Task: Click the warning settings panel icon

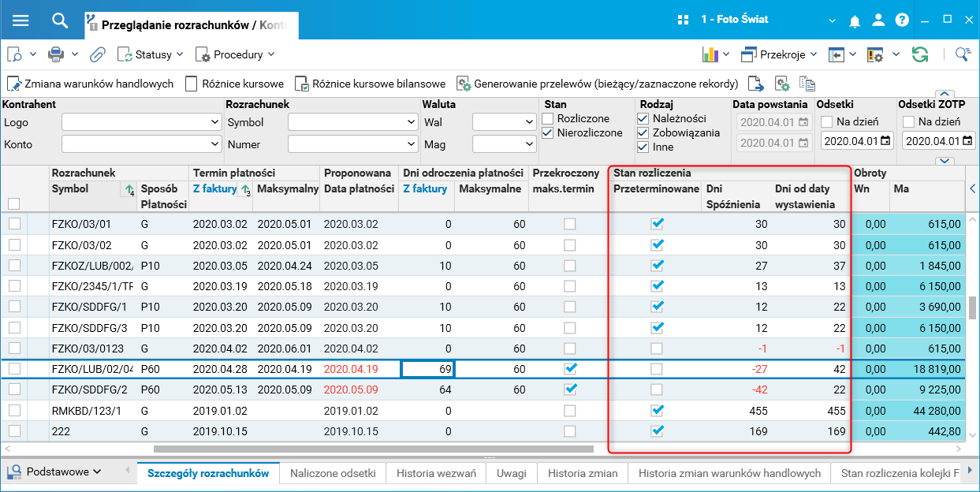Action: (x=874, y=54)
